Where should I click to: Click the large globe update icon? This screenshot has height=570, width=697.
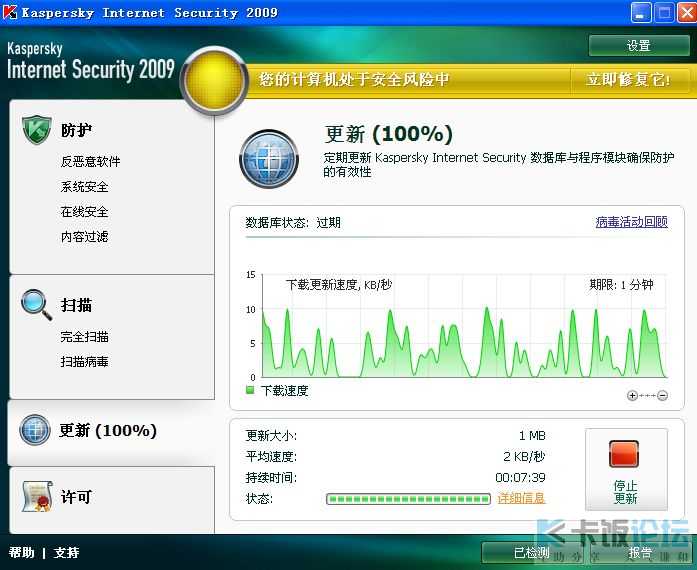tap(269, 159)
